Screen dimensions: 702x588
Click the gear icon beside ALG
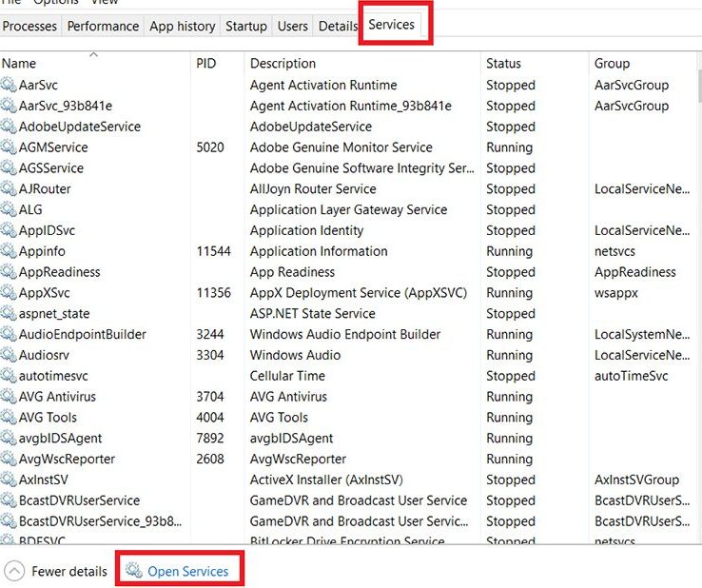[9, 209]
